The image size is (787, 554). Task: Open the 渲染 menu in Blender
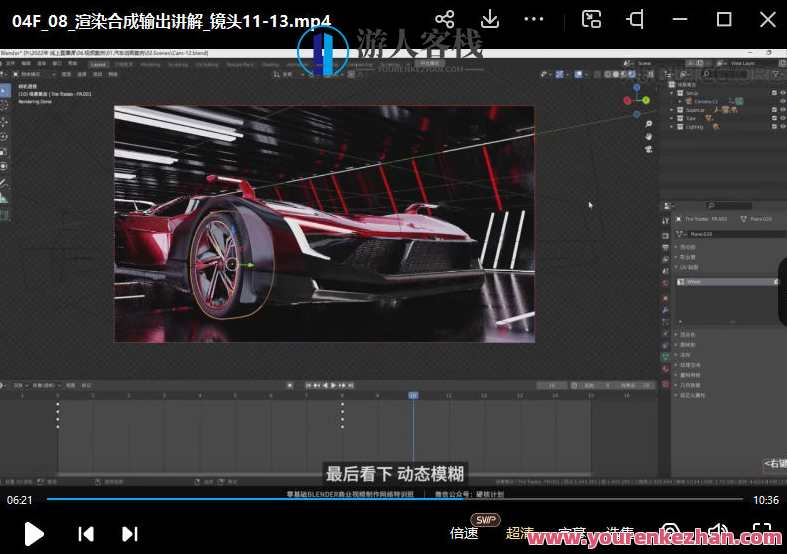(x=42, y=64)
